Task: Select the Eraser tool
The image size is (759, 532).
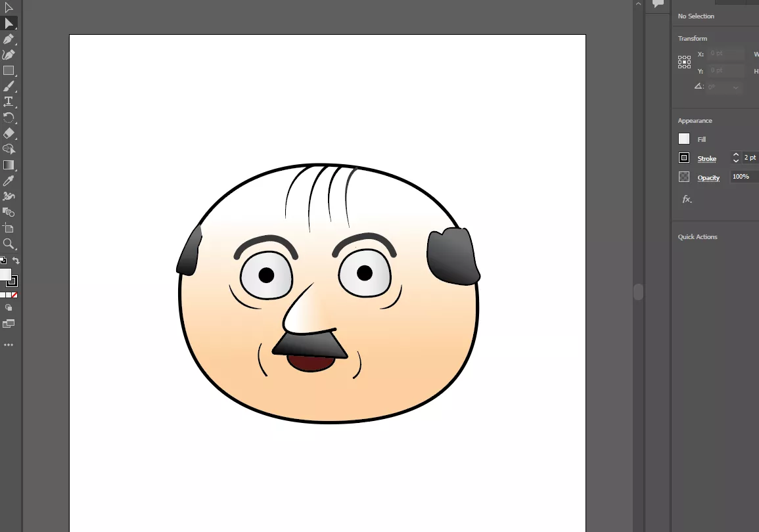Action: [x=9, y=133]
